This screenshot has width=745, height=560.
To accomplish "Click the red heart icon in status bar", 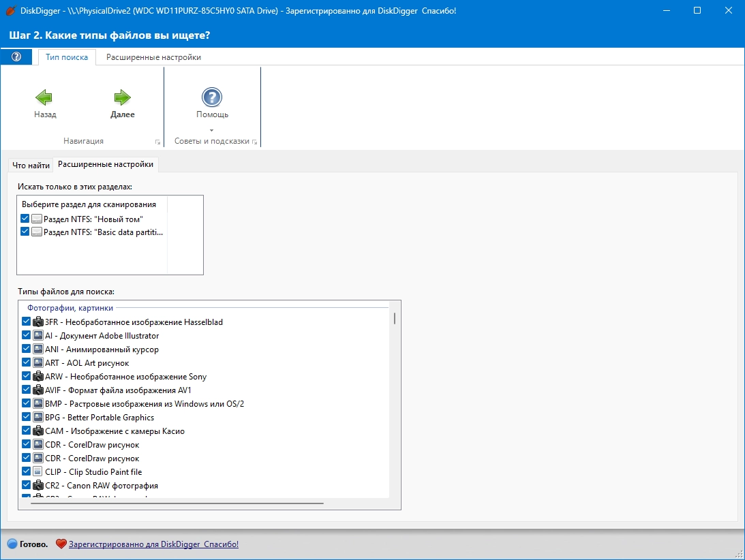I will click(x=61, y=544).
